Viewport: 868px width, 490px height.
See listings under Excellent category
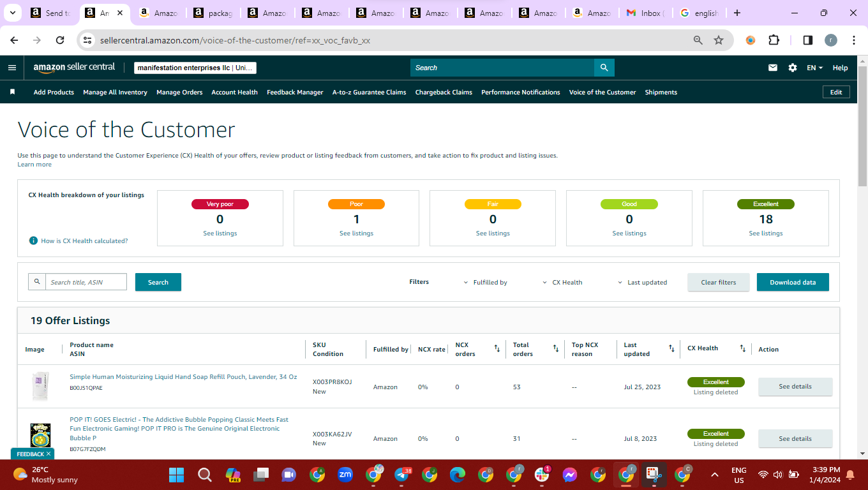(x=766, y=234)
